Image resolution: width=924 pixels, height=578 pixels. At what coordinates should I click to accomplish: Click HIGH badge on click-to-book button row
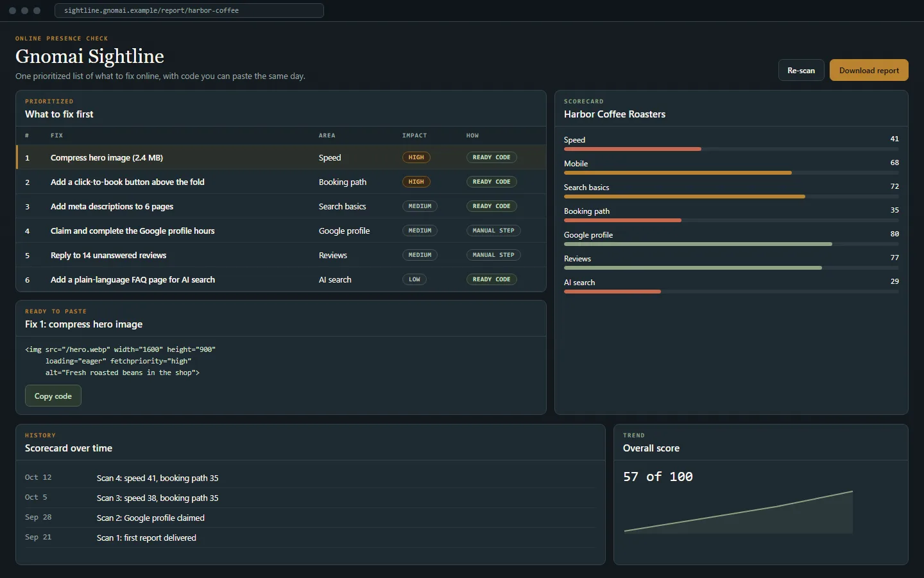(416, 182)
